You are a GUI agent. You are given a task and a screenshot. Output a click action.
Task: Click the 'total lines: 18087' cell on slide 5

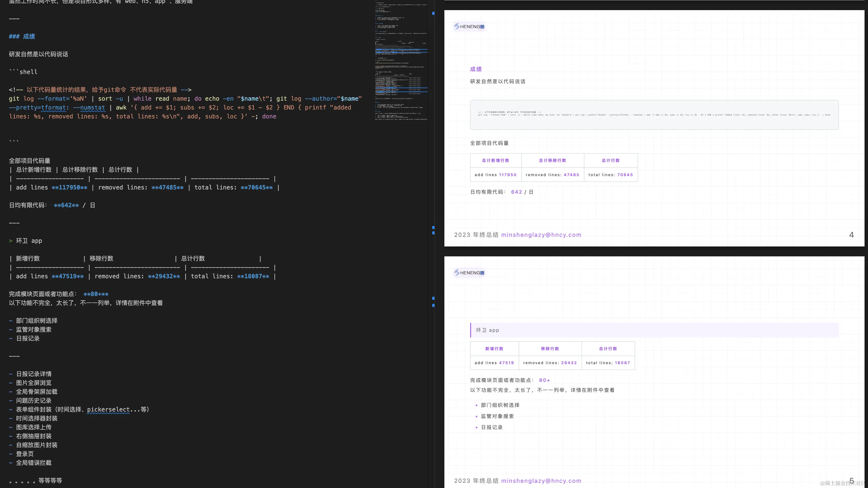tap(608, 363)
